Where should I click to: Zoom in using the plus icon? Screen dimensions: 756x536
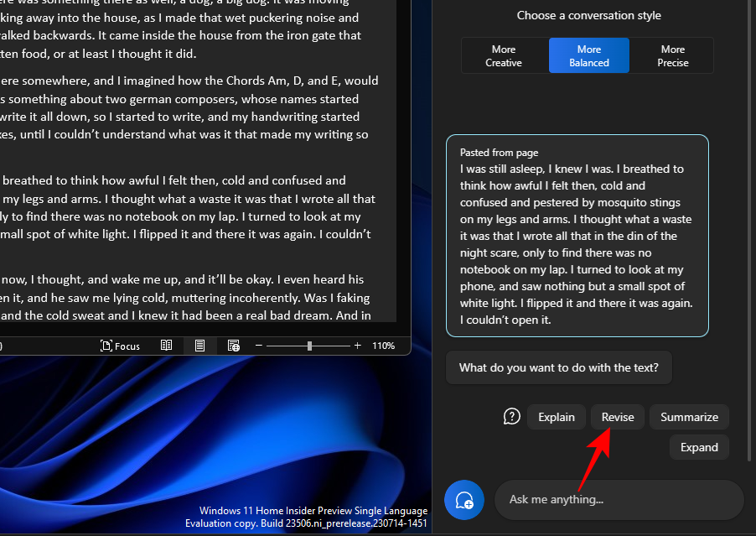click(358, 345)
